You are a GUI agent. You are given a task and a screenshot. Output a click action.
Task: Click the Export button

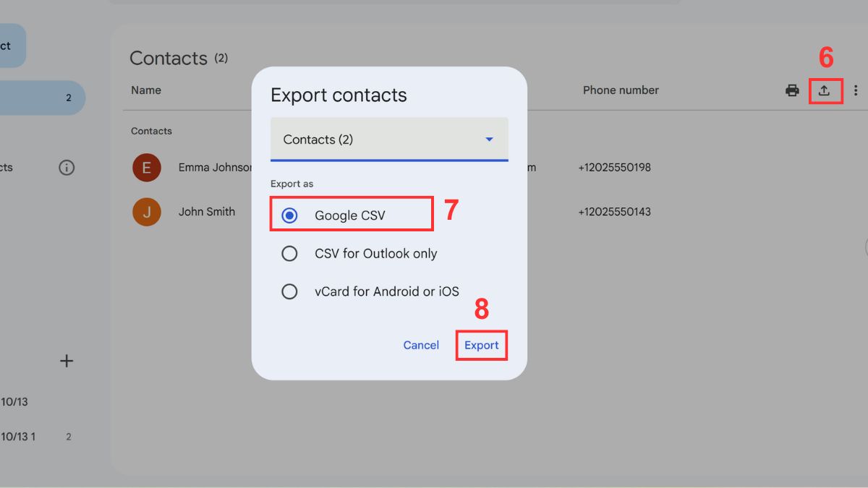tap(481, 345)
